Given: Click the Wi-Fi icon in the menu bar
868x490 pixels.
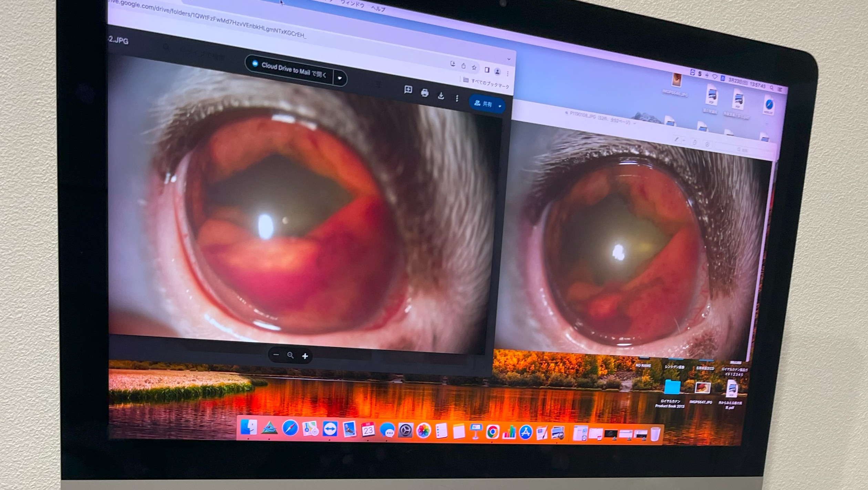Looking at the screenshot, I should [x=715, y=77].
